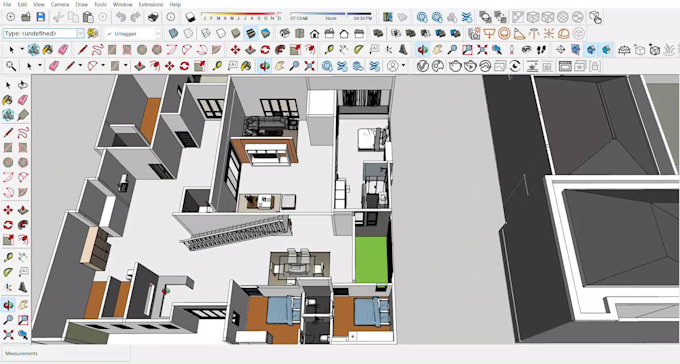Click the Paste clipboard icon
Screen dimensions: 680x364
(88, 17)
